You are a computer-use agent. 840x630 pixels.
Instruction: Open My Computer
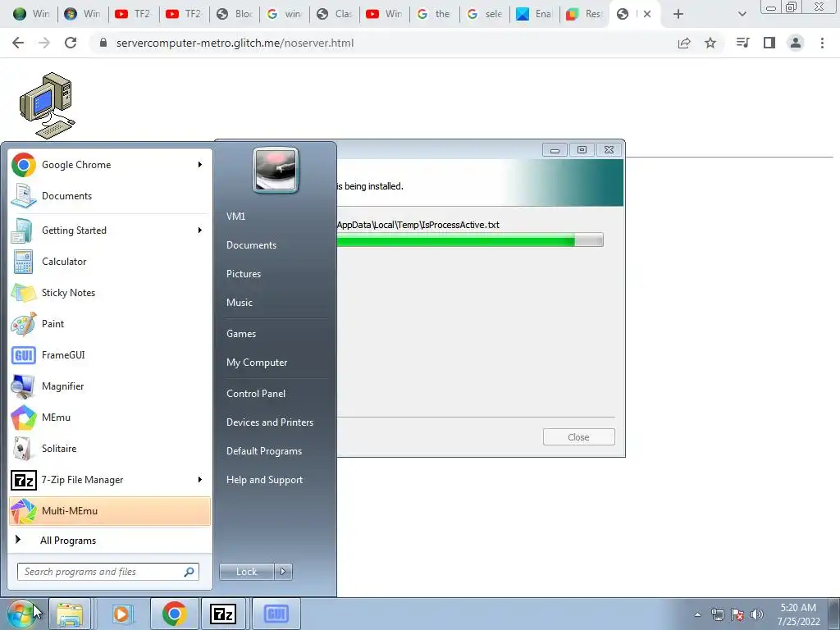(x=257, y=363)
